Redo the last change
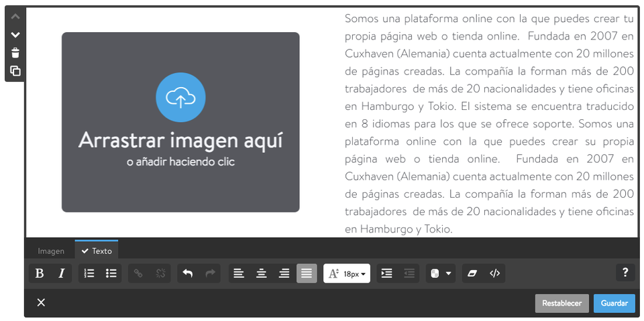 (210, 273)
